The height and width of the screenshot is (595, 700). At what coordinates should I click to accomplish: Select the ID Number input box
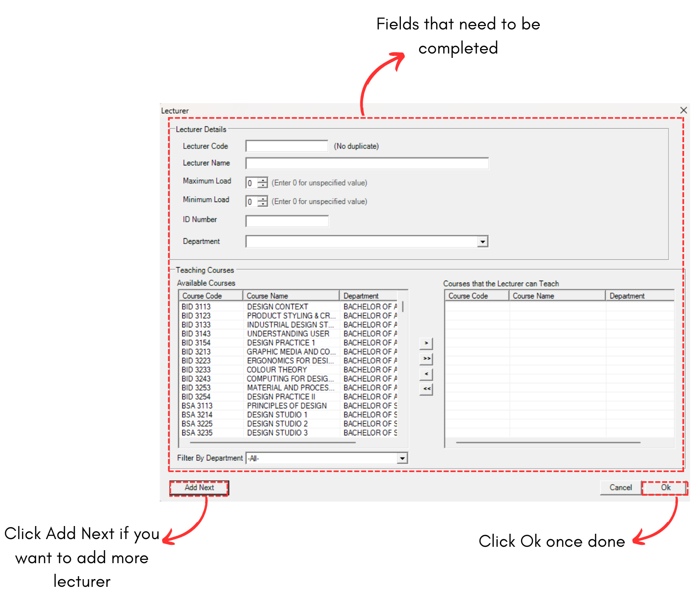tap(287, 221)
